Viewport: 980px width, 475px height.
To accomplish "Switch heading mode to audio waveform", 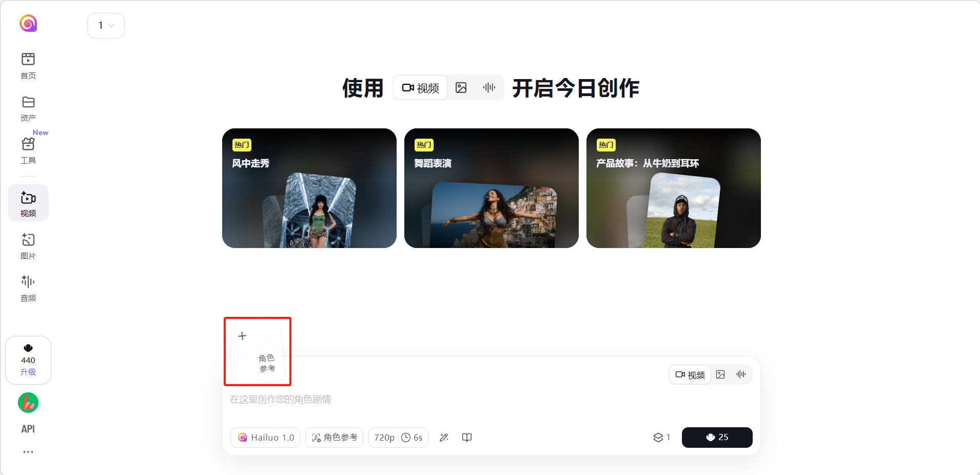I will click(489, 88).
